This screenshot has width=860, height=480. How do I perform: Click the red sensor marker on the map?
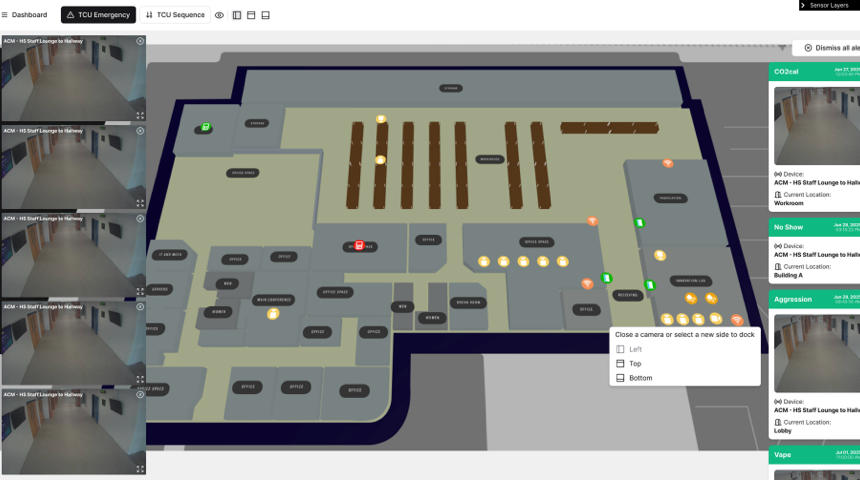[x=359, y=245]
